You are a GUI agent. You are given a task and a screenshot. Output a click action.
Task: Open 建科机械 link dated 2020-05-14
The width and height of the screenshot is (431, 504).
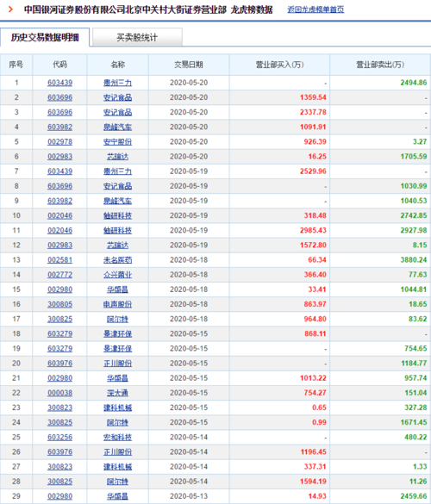[x=117, y=467]
